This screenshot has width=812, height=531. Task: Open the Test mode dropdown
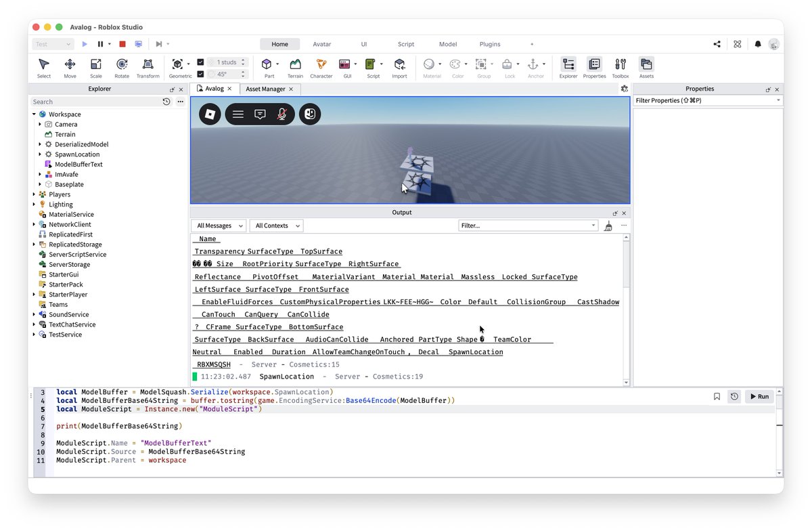(x=53, y=44)
